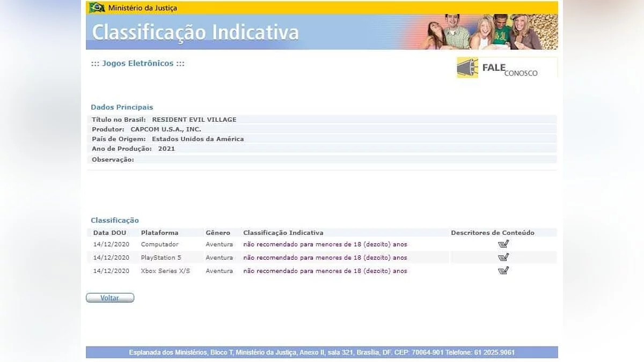Click the Ministério da Justiça header link
This screenshot has width=644, height=362.
click(x=142, y=8)
